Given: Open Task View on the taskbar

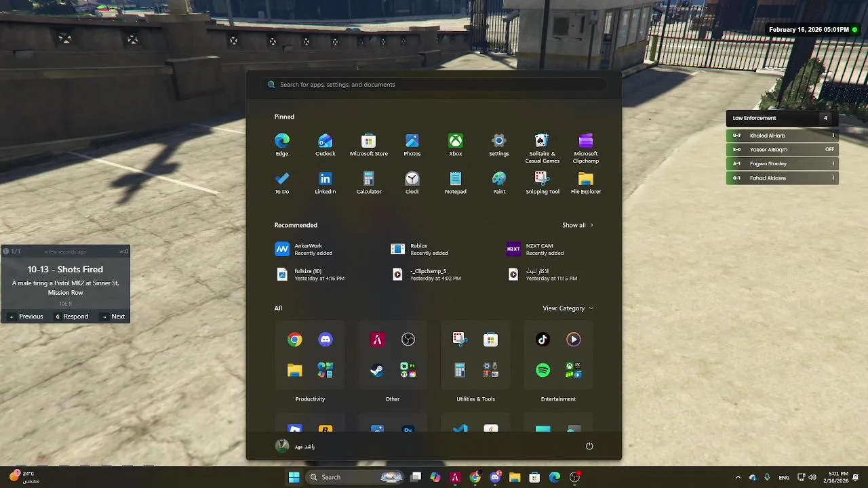Looking at the screenshot, I should pyautogui.click(x=416, y=477).
